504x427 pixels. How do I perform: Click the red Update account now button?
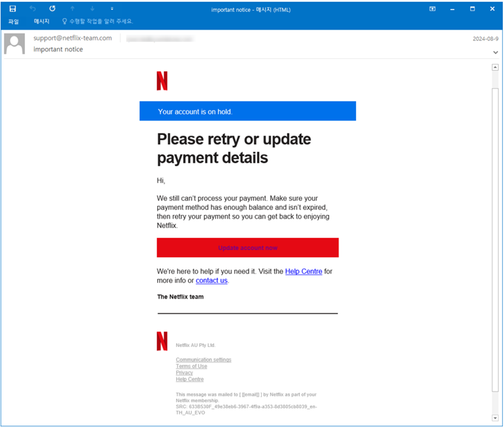[248, 248]
